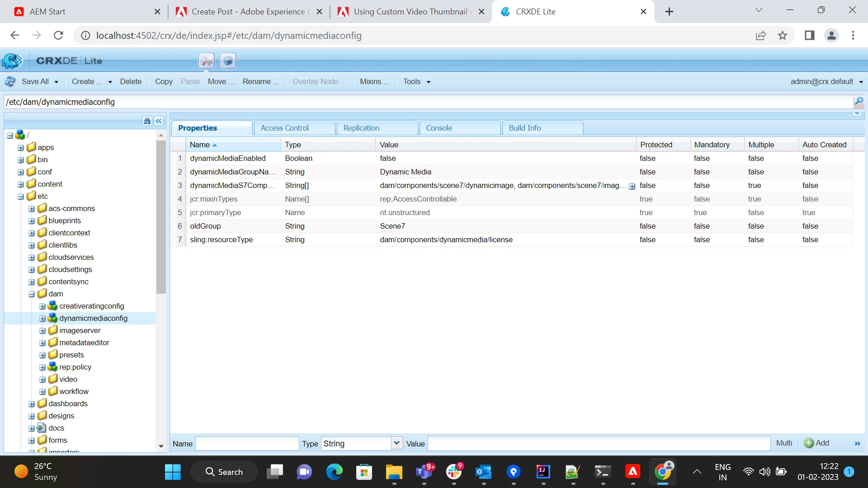The width and height of the screenshot is (868, 488).
Task: Expand the multi-value dynamicMediaS7Components value
Action: pos(632,186)
